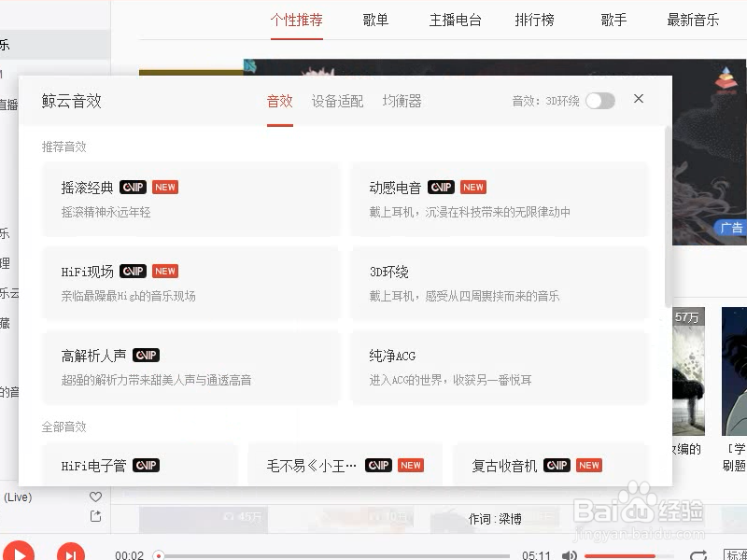Click the VIP badge on 动感电音
This screenshot has height=560, width=747.
[441, 188]
